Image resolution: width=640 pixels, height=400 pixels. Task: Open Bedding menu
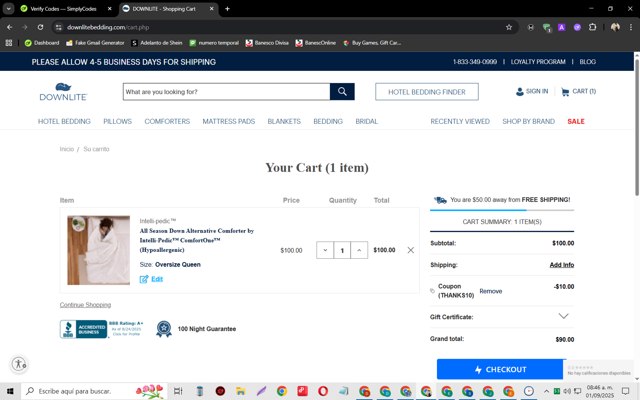328,121
